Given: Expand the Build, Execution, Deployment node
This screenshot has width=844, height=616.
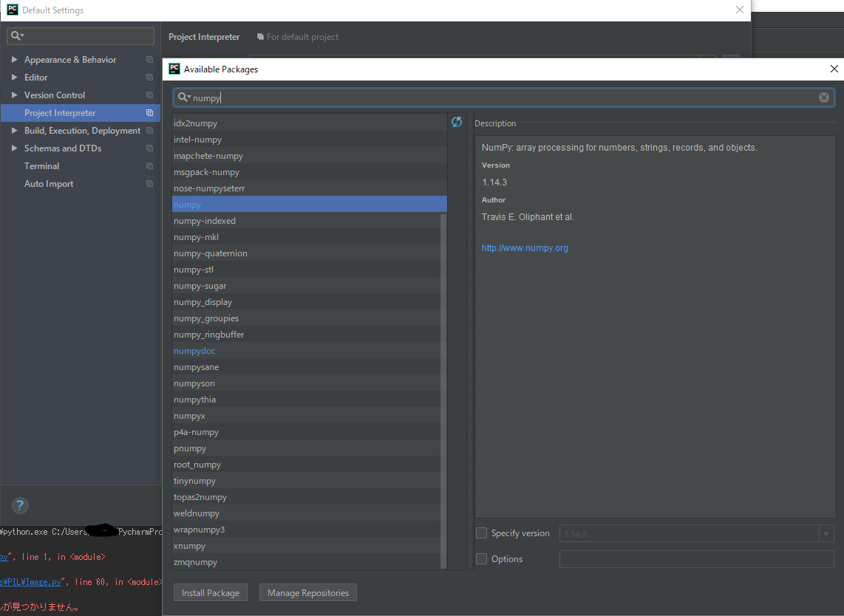Looking at the screenshot, I should [14, 131].
